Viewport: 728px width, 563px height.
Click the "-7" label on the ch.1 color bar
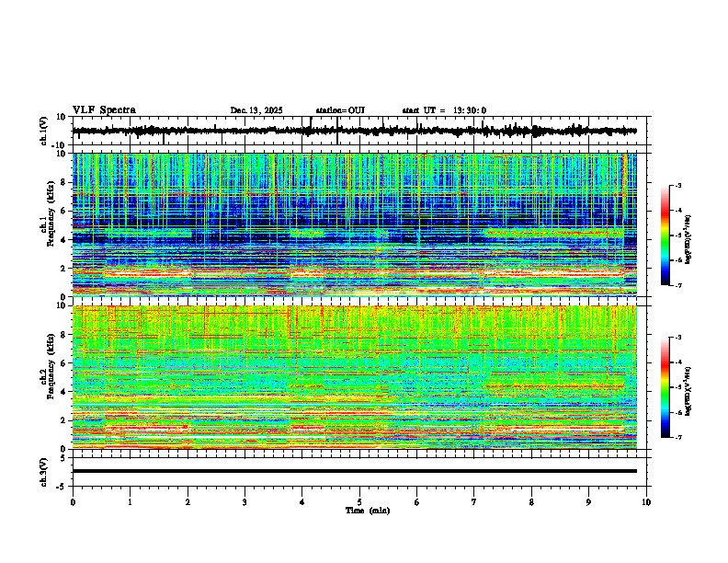tap(677, 285)
